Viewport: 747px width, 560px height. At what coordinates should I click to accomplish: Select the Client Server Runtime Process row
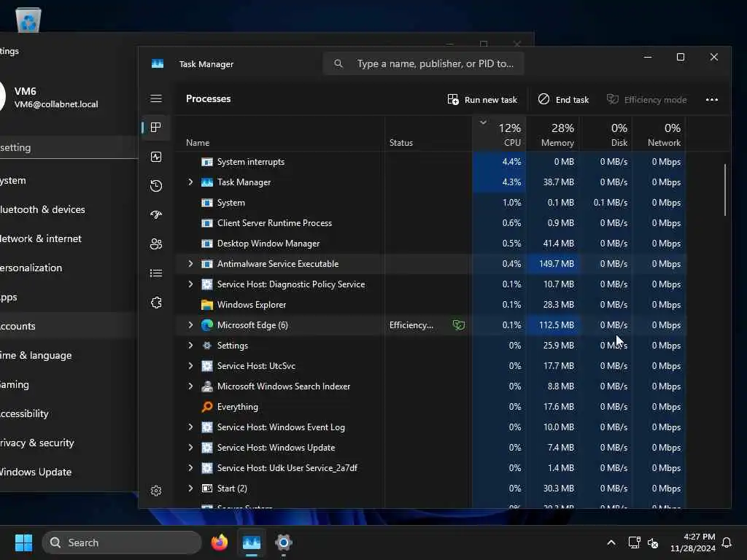(x=430, y=223)
